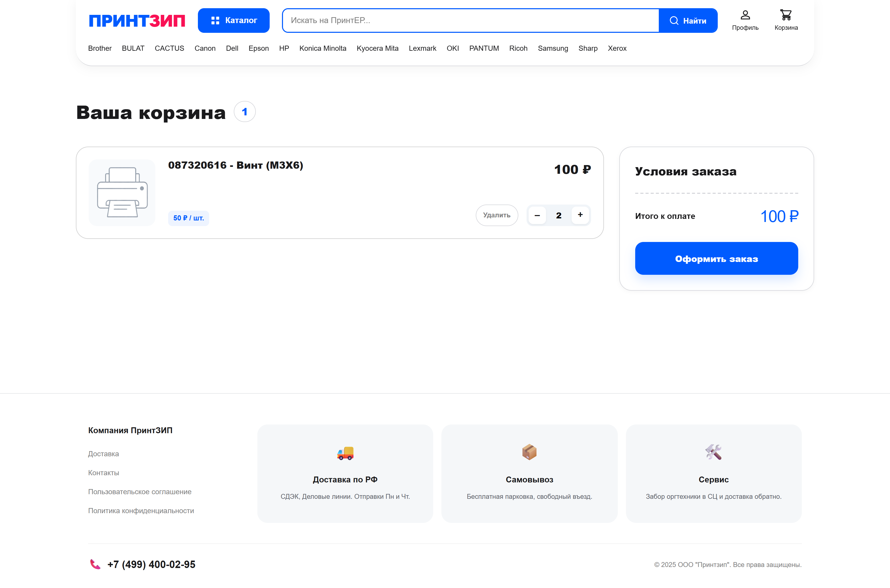Select the Kyocera Mita brand link
The height and width of the screenshot is (588, 890).
click(x=377, y=48)
